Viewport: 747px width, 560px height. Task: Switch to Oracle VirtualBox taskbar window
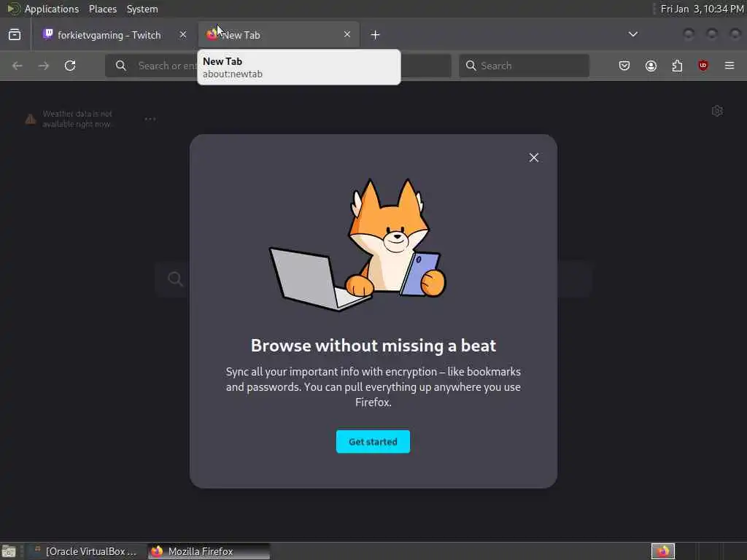[x=86, y=551]
